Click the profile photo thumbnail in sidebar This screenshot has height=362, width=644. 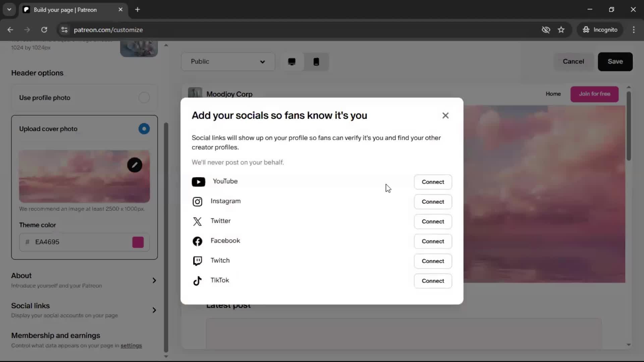pos(139,49)
